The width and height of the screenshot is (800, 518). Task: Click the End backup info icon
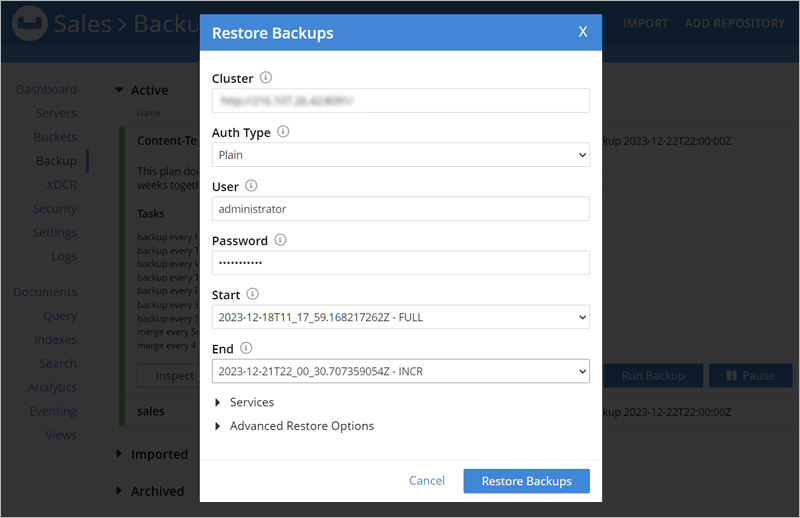tap(246, 348)
